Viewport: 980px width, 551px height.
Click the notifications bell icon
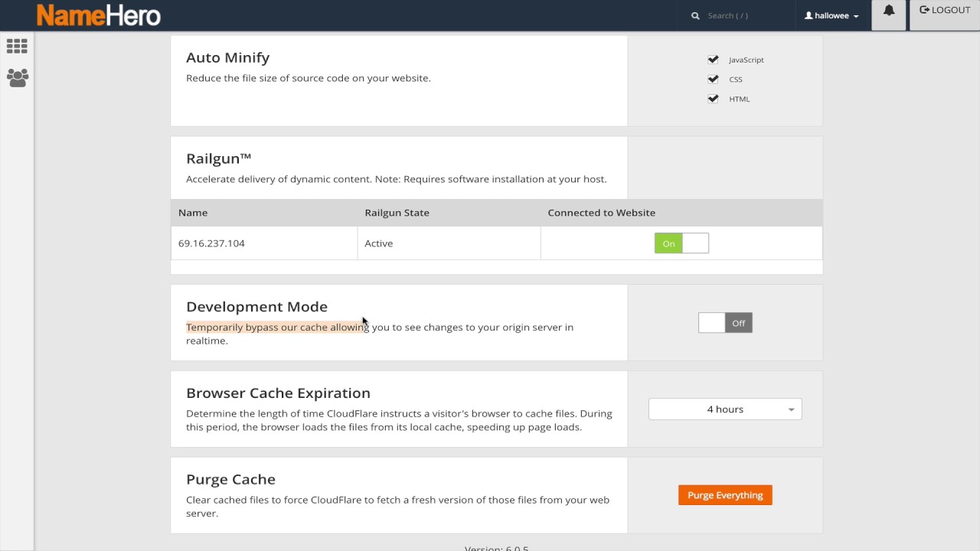point(889,11)
